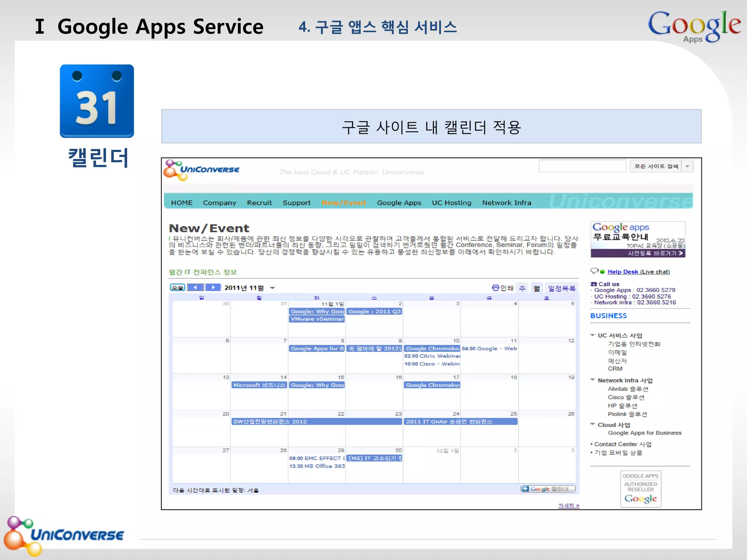Open the 기업 모바일 상품 link
This screenshot has height=560, width=747.
tap(618, 452)
